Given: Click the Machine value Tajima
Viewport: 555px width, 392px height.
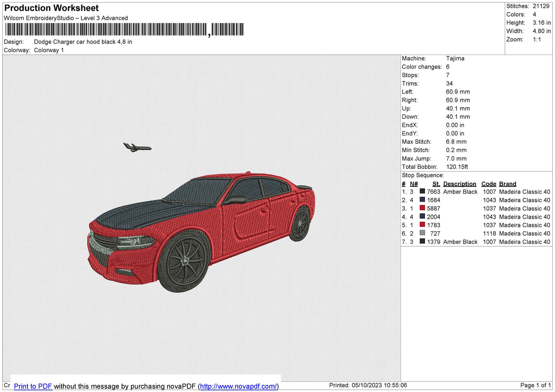Looking at the screenshot, I should tap(455, 59).
